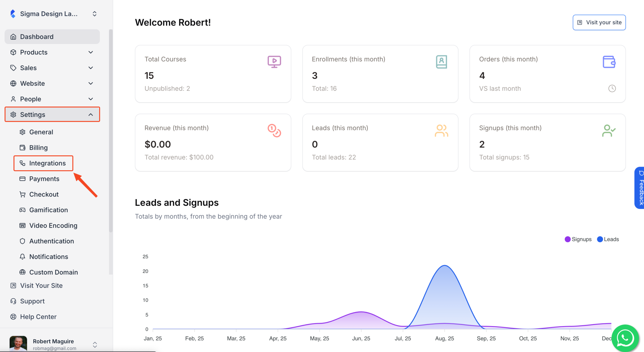Click the Sales tag icon
Screen dimensions: 644x352
13,68
